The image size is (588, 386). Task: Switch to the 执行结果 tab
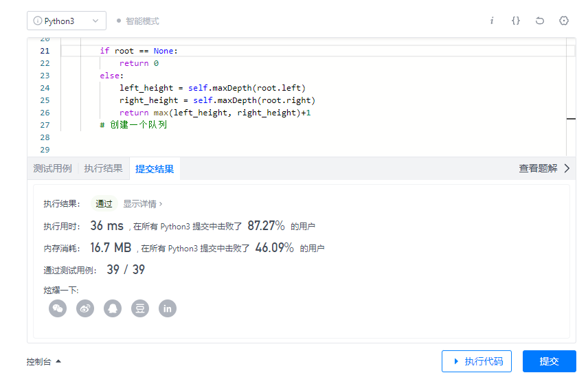[103, 168]
